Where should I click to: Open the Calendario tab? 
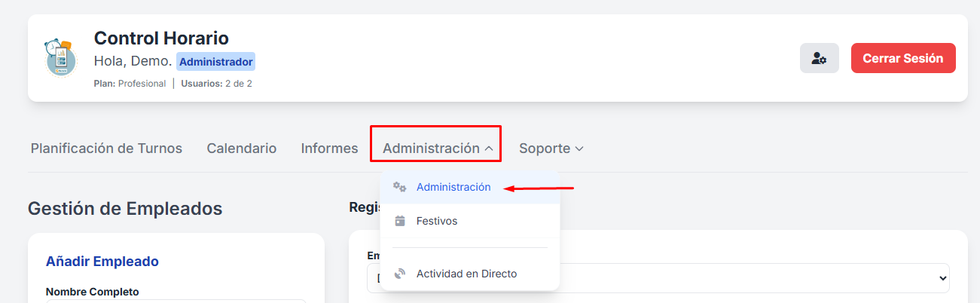click(241, 148)
